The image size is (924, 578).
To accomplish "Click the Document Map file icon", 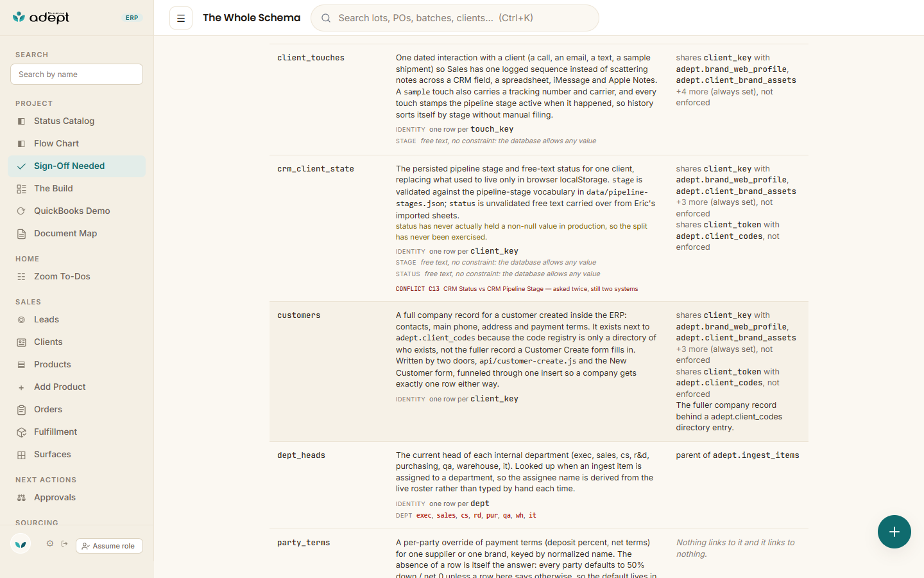I will [x=21, y=234].
